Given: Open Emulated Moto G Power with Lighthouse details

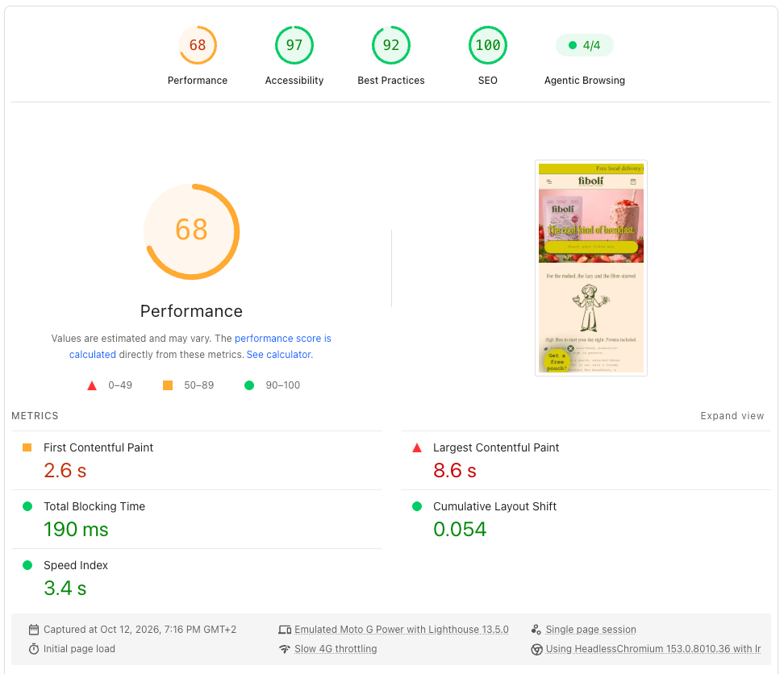Looking at the screenshot, I should tap(402, 630).
